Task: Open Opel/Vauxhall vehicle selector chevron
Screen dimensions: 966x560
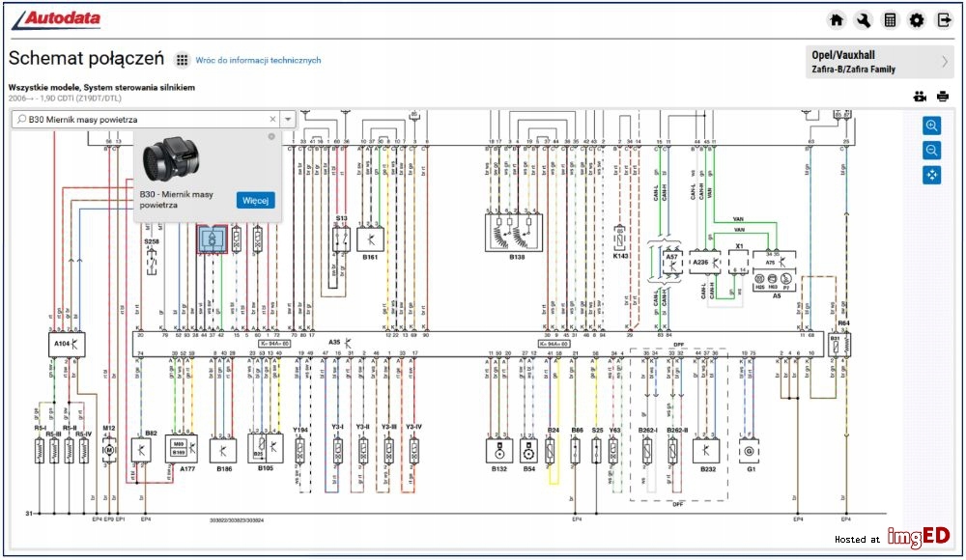Action: click(945, 62)
